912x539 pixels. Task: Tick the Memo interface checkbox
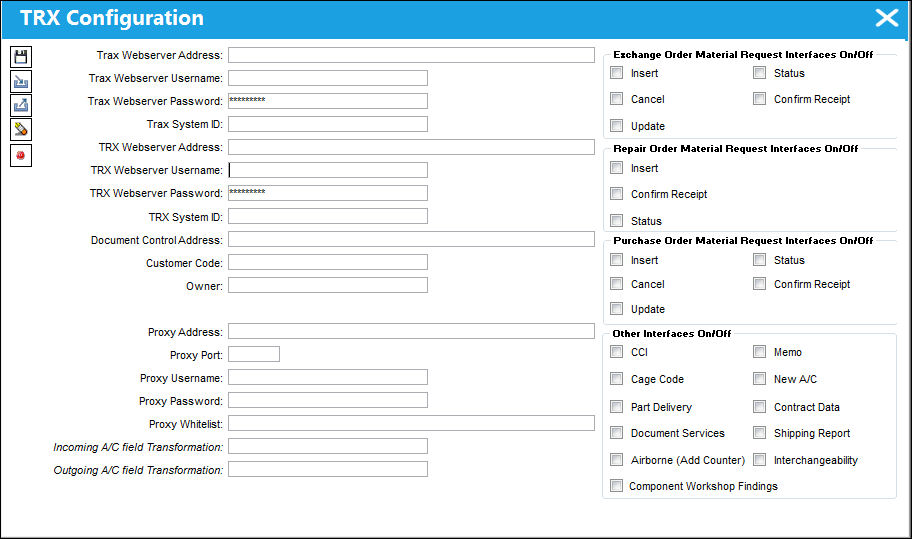point(760,352)
